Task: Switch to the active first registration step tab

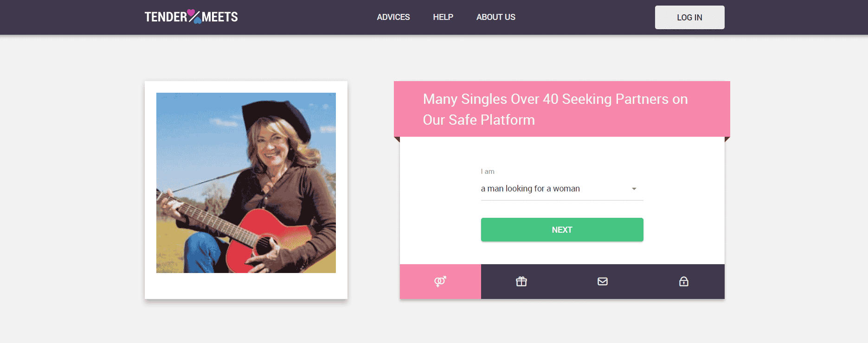Action: pyautogui.click(x=440, y=281)
